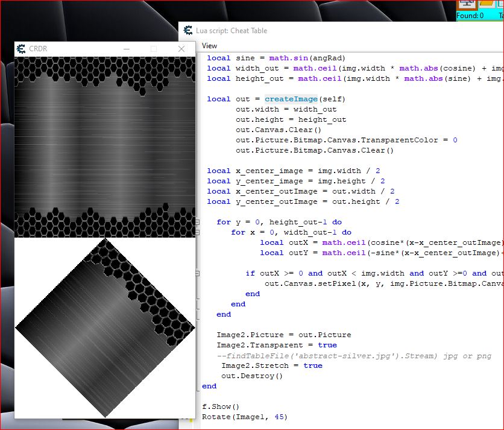Collapse the 'if outX >= 0' block fold marker
Image resolution: width=504 pixels, height=430 pixels.
(x=198, y=274)
